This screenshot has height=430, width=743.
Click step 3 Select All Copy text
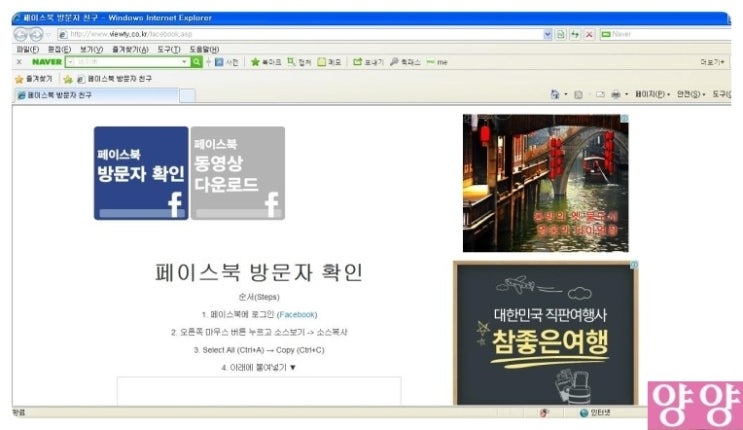pyautogui.click(x=259, y=350)
